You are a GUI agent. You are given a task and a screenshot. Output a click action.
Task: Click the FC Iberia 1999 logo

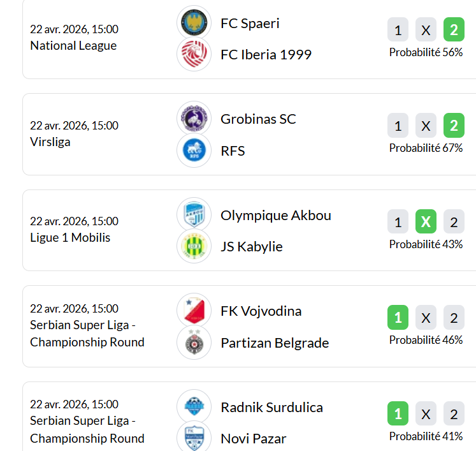click(x=194, y=54)
